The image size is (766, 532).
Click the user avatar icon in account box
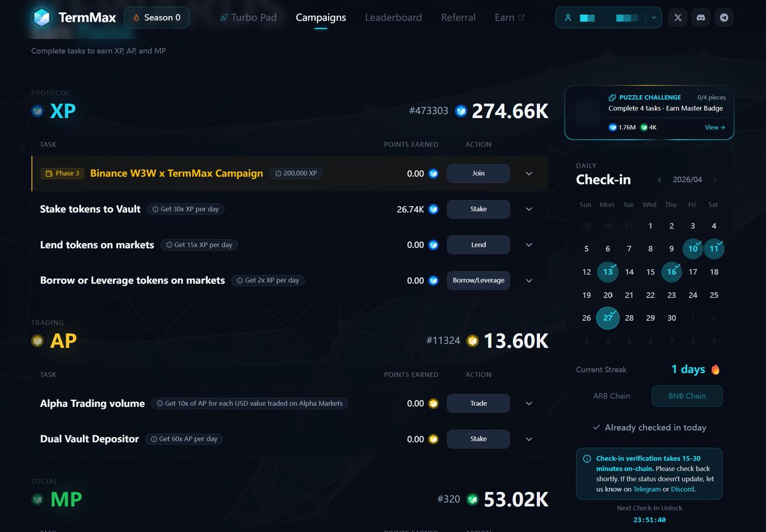[x=567, y=18]
